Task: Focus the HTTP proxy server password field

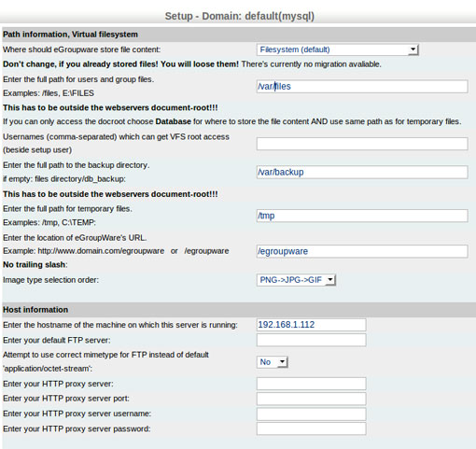Action: pos(312,428)
